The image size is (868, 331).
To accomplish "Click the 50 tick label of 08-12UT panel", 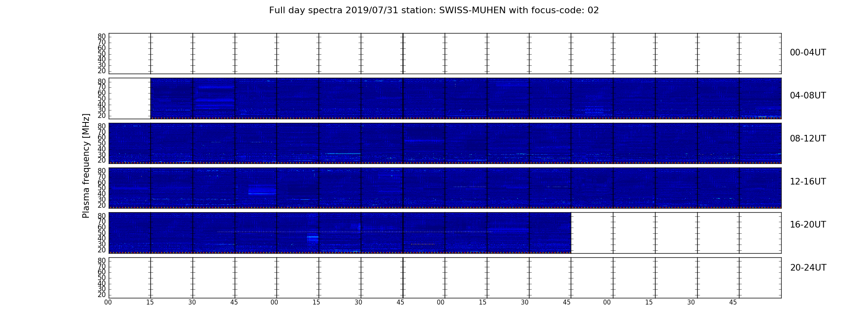I will click(x=102, y=143).
